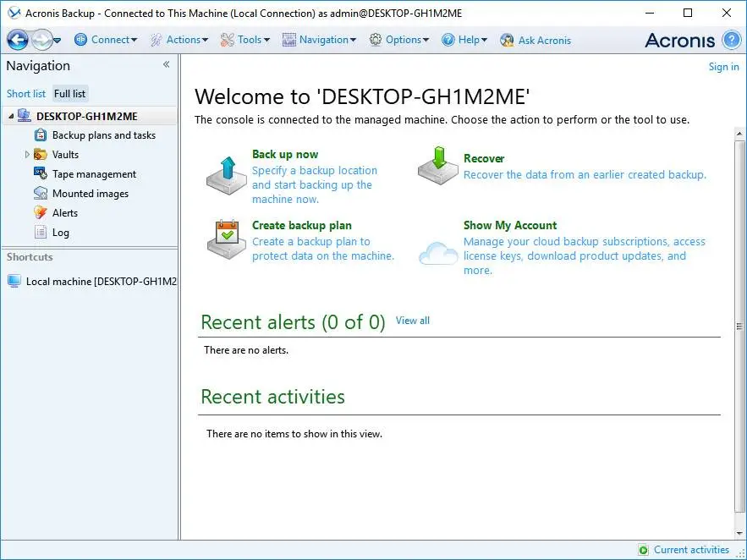Click the Back up now heading link
Image resolution: width=747 pixels, height=560 pixels.
285,154
